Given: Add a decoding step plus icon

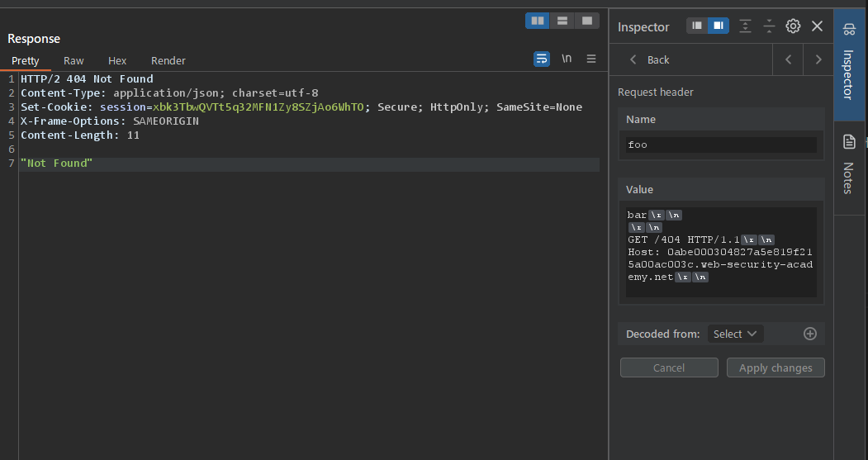Looking at the screenshot, I should coord(810,334).
